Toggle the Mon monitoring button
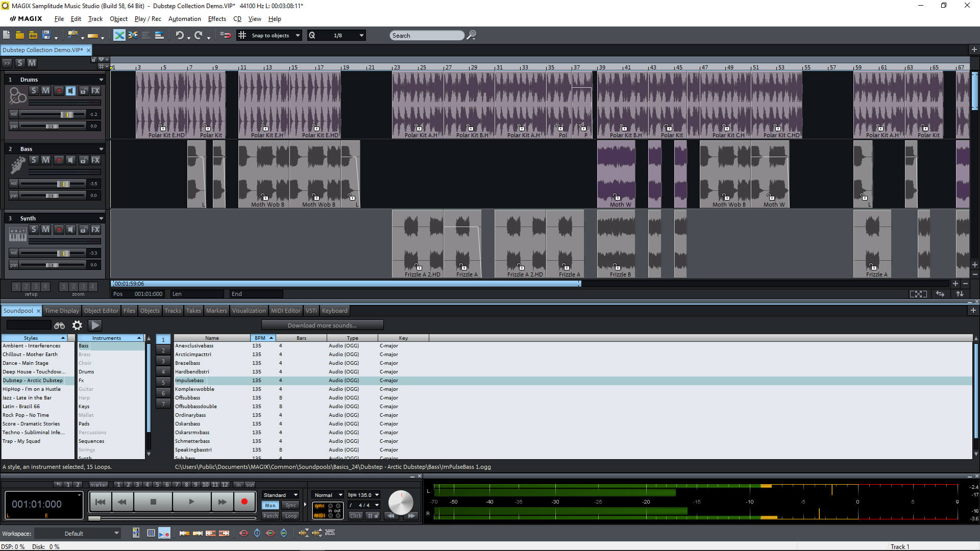Viewport: 980px width, 551px height. (x=270, y=506)
